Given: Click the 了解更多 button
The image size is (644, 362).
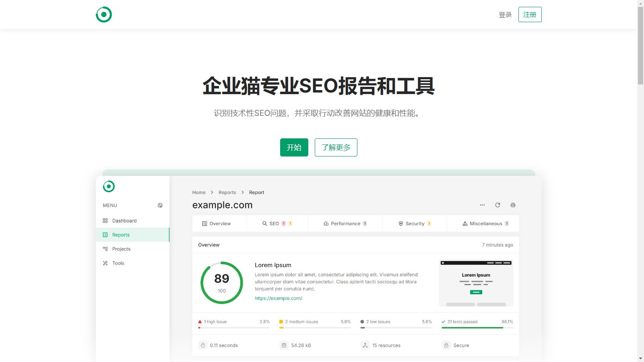Looking at the screenshot, I should coord(336,148).
